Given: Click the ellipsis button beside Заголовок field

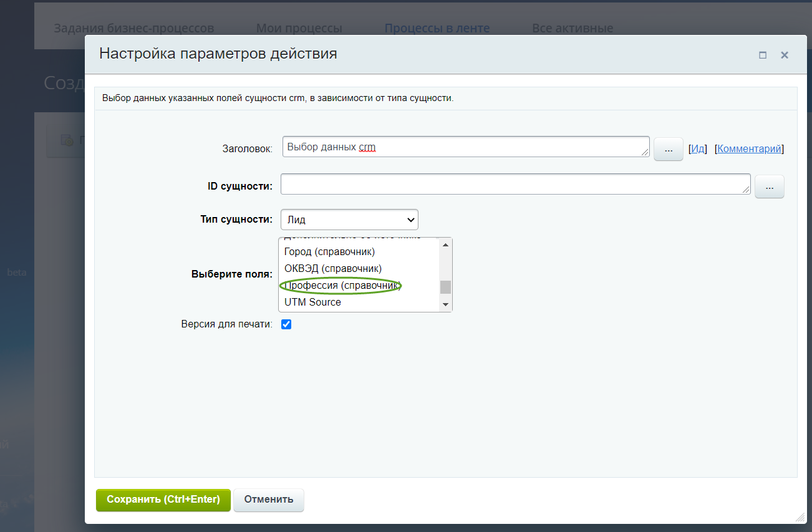Looking at the screenshot, I should 669,150.
